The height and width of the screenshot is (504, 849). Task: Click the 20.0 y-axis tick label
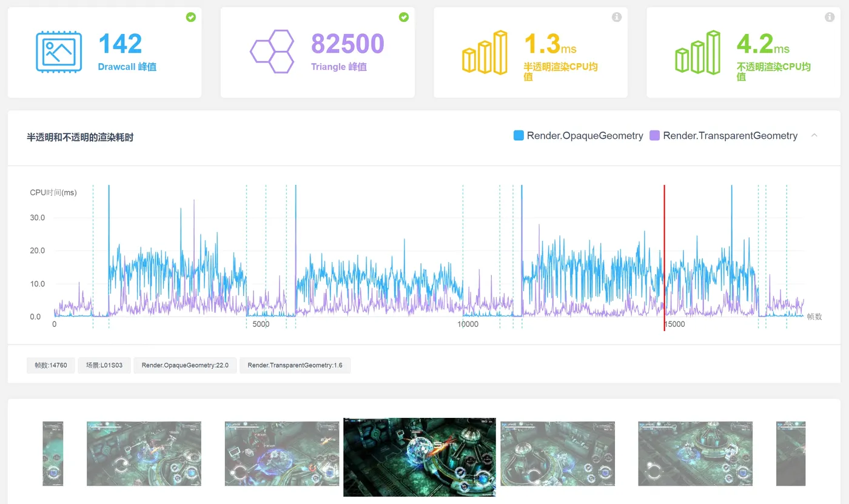38,250
